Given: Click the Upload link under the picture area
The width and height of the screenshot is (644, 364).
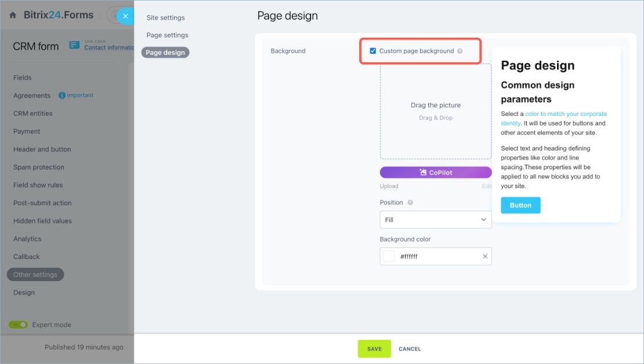Looking at the screenshot, I should [x=389, y=186].
